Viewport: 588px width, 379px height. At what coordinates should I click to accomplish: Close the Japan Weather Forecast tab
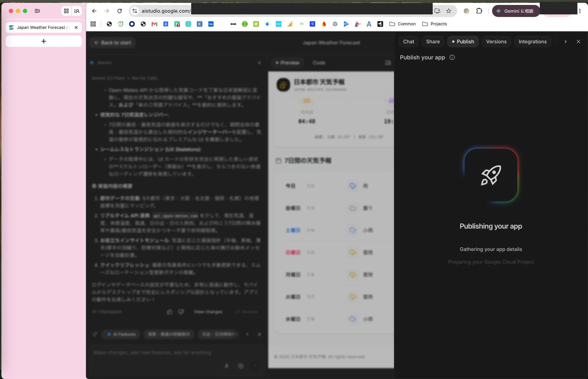point(76,27)
